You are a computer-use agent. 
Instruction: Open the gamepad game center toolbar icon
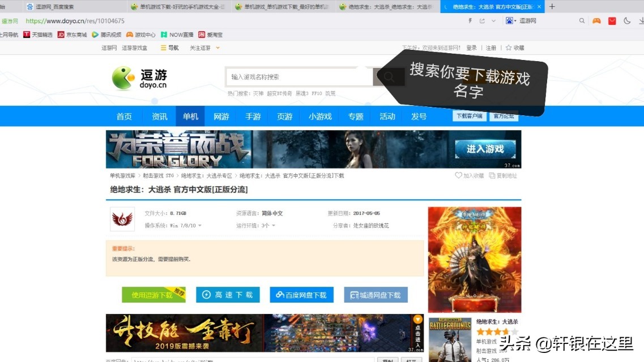pyautogui.click(x=596, y=21)
